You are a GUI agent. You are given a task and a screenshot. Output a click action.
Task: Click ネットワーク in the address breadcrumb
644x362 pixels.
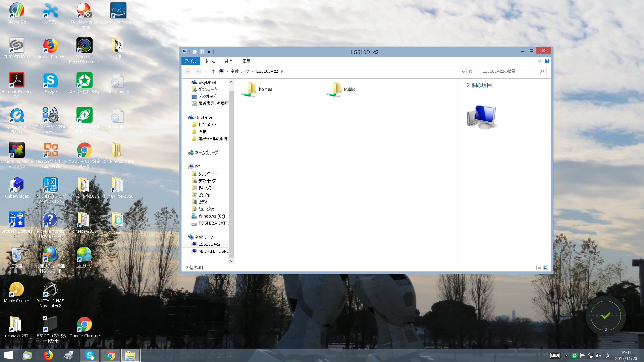click(x=239, y=71)
